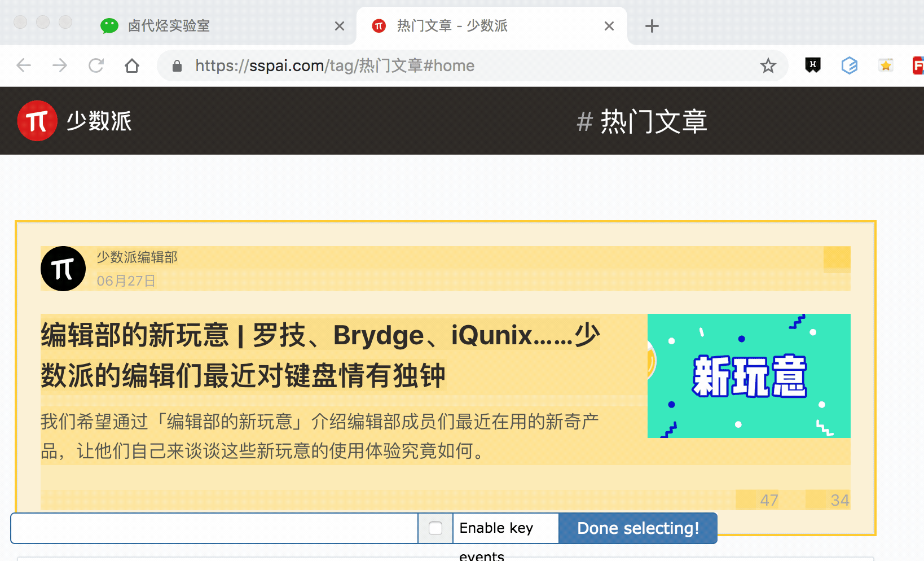Select the 热门文章 - 少数派 tab
Image resolution: width=924 pixels, height=561 pixels.
(492, 26)
